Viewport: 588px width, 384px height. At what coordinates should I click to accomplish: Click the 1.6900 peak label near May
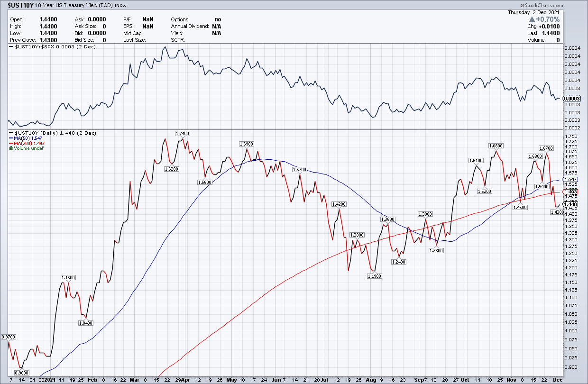click(x=247, y=144)
